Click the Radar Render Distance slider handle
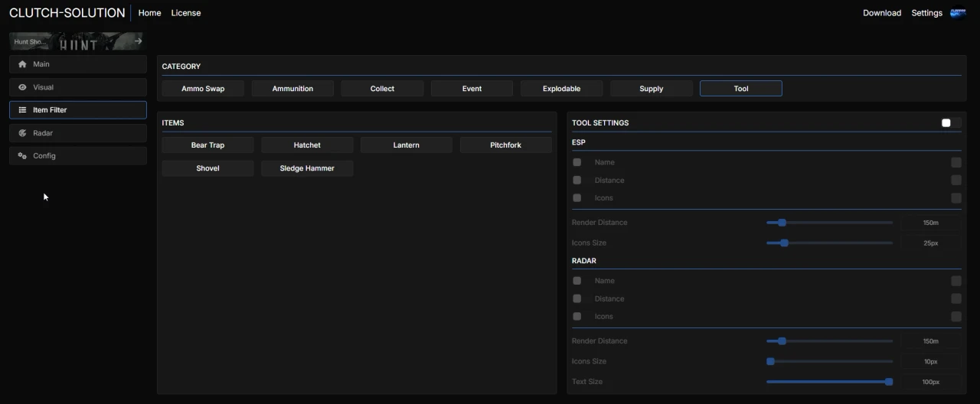Image resolution: width=980 pixels, height=404 pixels. click(x=782, y=341)
